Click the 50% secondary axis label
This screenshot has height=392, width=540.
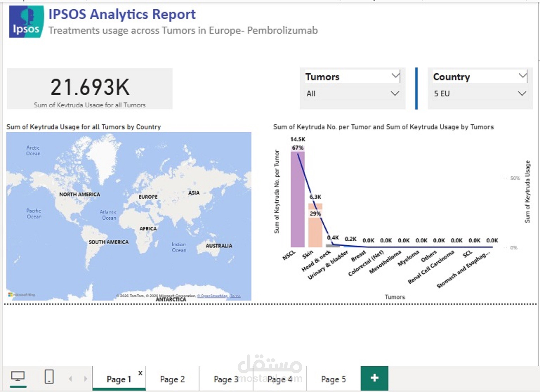(x=515, y=178)
